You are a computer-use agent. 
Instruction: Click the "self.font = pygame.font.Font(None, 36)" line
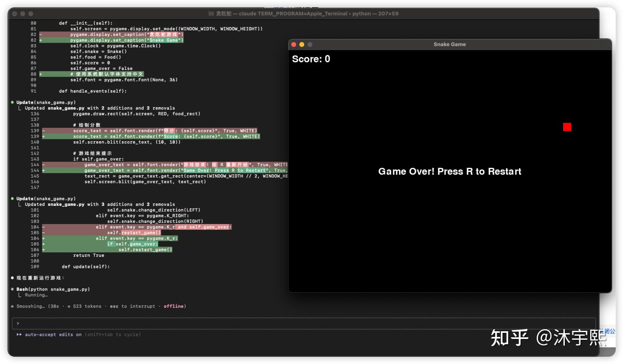click(x=124, y=80)
